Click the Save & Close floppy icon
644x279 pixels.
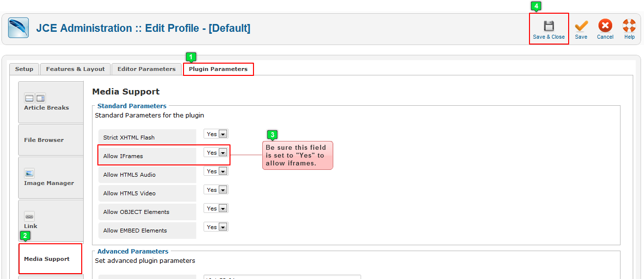coord(549,26)
